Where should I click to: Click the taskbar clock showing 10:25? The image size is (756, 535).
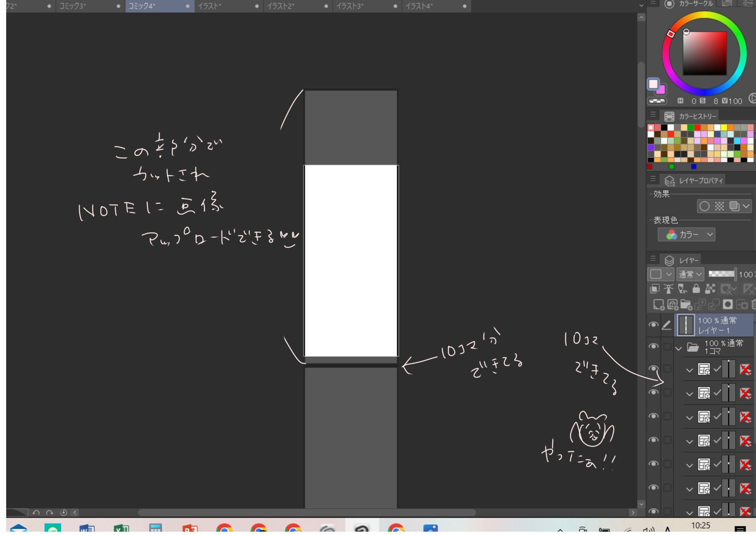coord(700,526)
